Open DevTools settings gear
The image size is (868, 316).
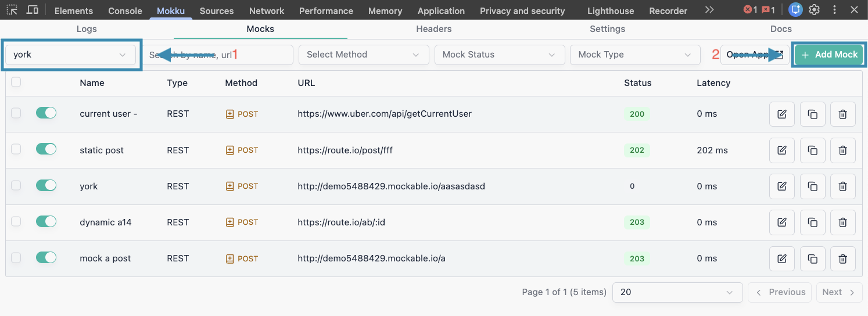(x=814, y=10)
